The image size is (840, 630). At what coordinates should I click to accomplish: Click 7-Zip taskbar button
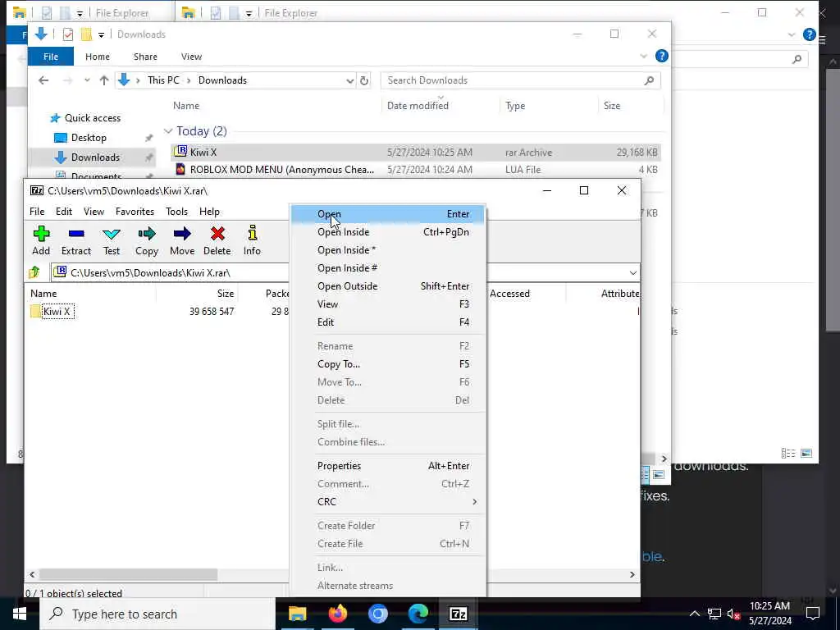tap(458, 614)
